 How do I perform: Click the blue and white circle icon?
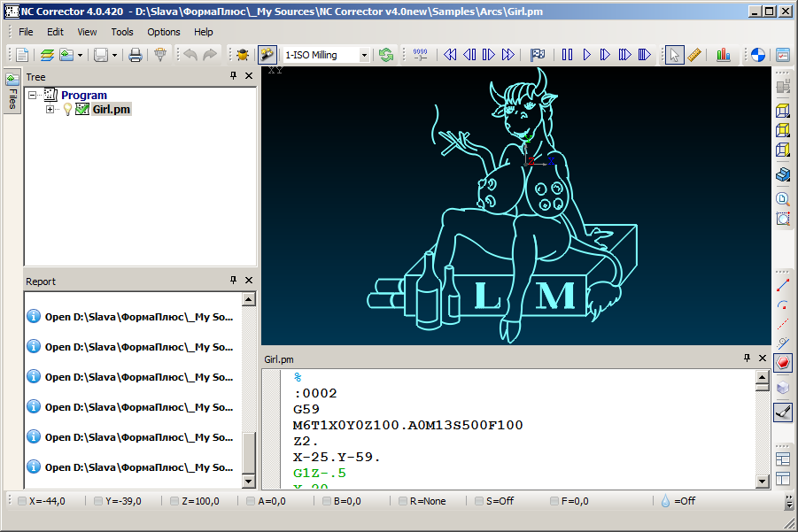[758, 54]
